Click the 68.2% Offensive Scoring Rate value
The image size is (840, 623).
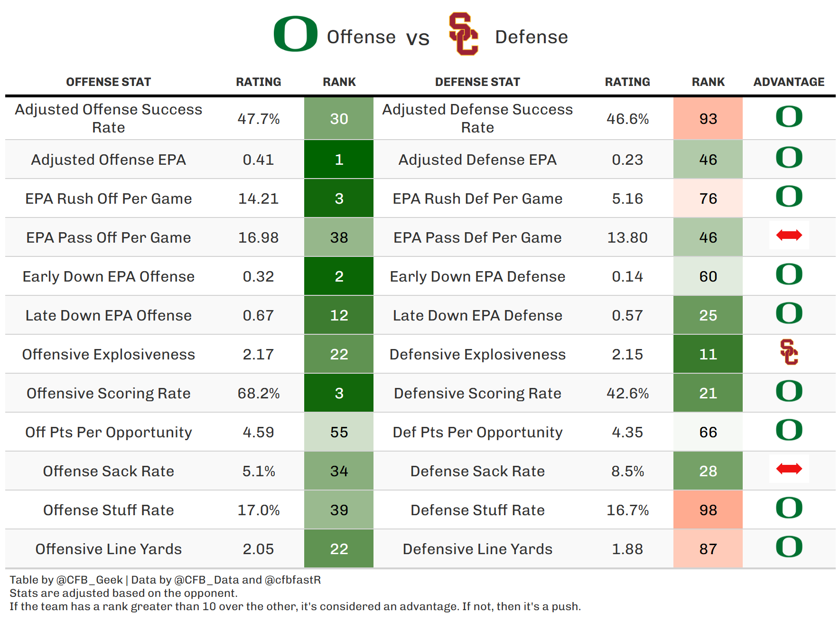259,393
